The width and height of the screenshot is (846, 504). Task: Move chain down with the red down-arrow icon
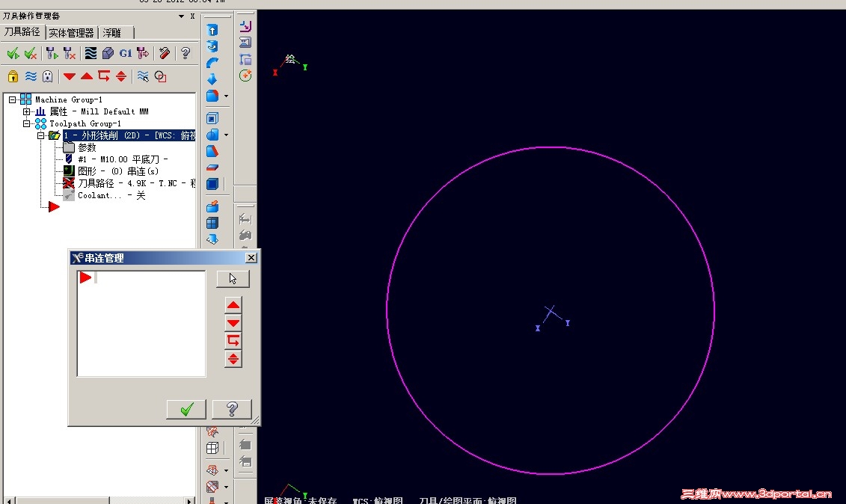pos(233,322)
